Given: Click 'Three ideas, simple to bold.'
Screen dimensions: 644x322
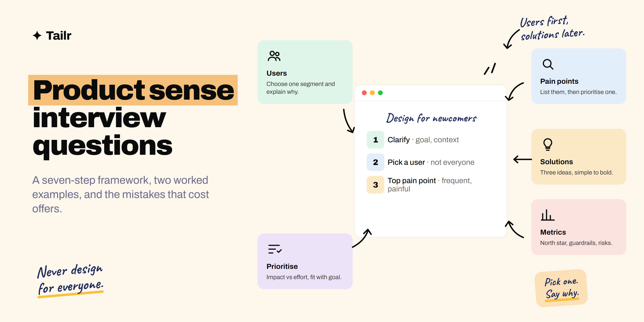Looking at the screenshot, I should [577, 172].
